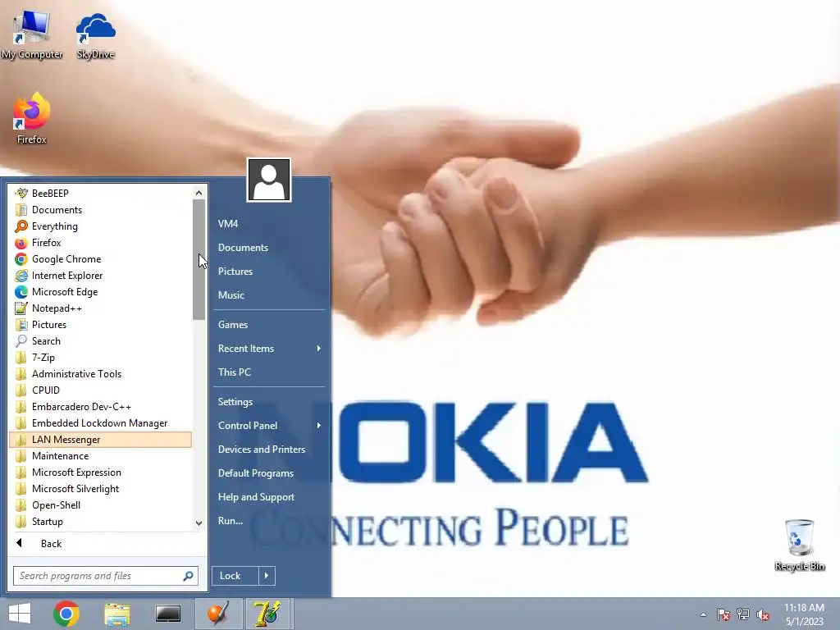Open the Open-Shell folder
Image resolution: width=840 pixels, height=630 pixels.
click(100, 505)
